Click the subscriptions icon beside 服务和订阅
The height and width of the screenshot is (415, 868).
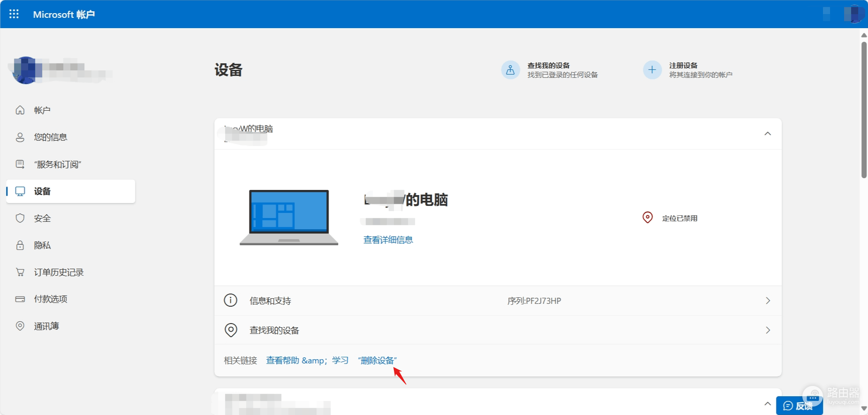[20, 164]
